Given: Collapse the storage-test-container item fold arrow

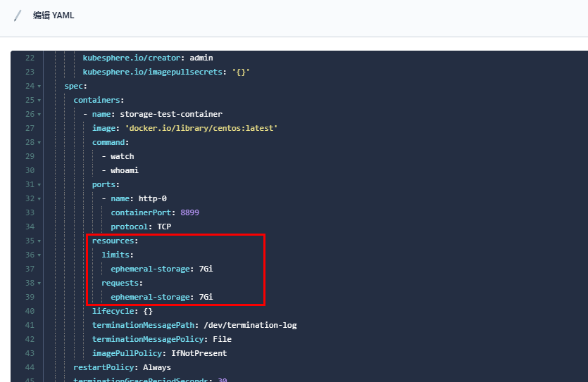Looking at the screenshot, I should click(39, 114).
